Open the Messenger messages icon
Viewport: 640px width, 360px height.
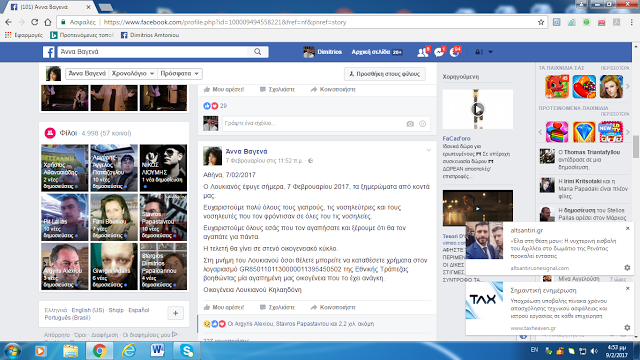click(439, 52)
